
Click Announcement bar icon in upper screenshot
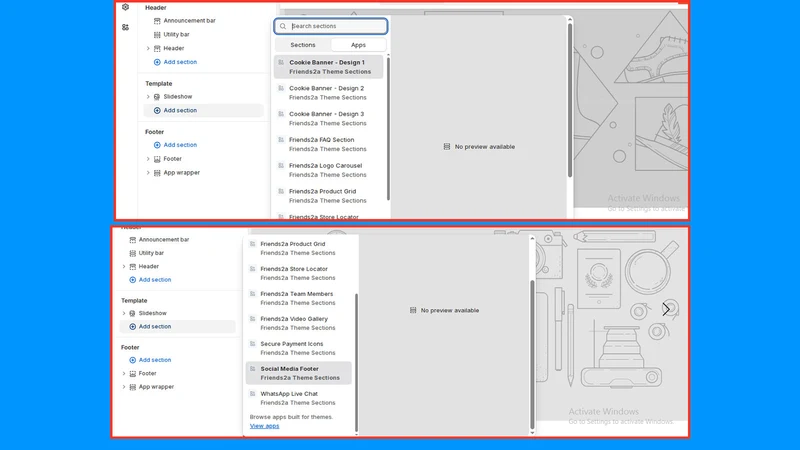[157, 21]
